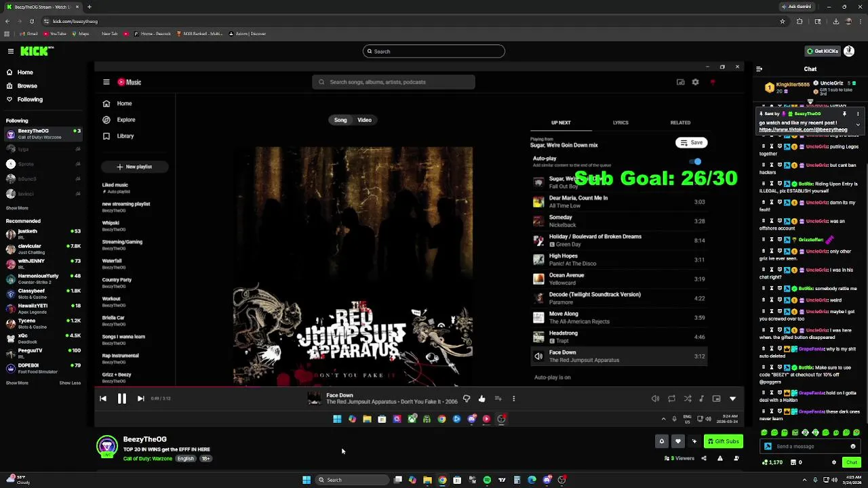
Task: Pause the Face Down song
Action: tap(122, 399)
